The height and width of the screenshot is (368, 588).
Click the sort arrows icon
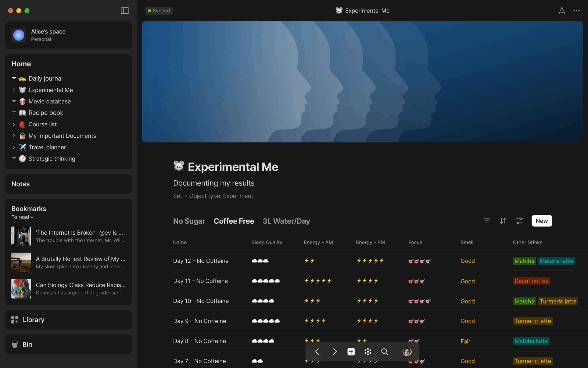point(503,221)
